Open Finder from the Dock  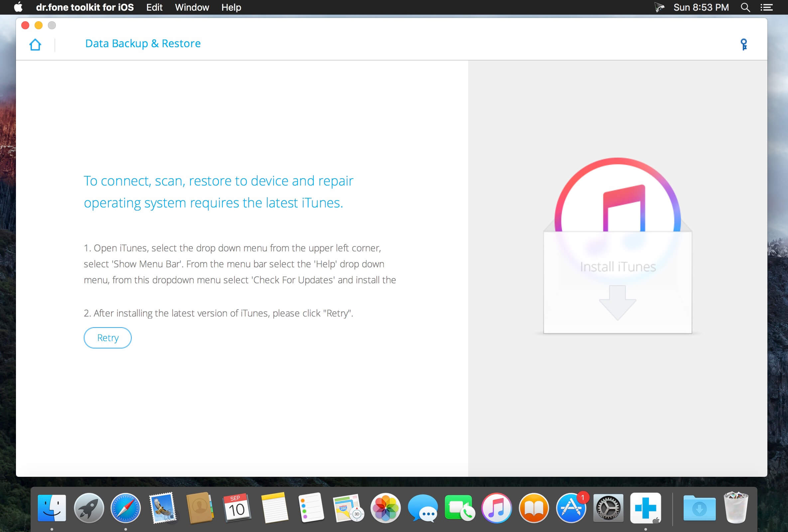pos(52,508)
